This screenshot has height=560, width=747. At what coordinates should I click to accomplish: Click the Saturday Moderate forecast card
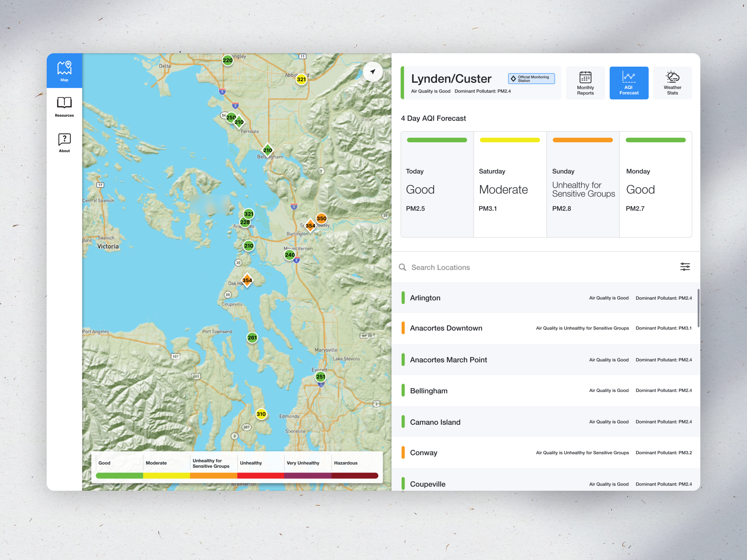(510, 184)
